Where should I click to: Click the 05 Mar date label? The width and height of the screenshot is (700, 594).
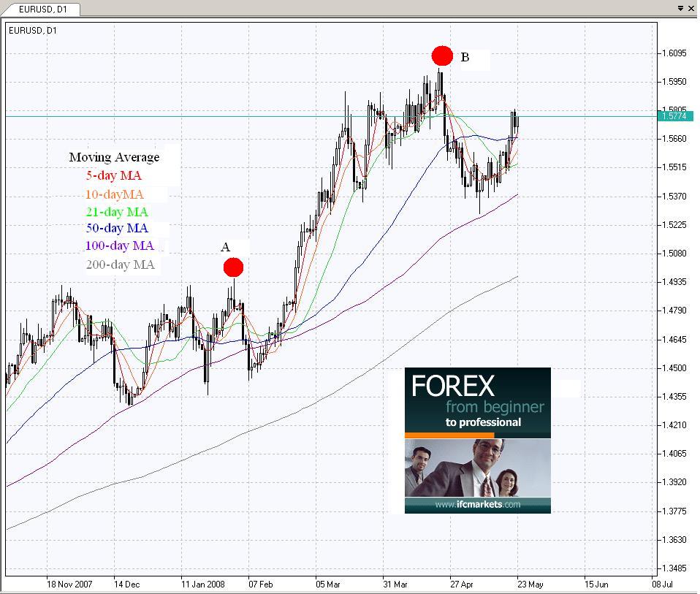coord(328,585)
